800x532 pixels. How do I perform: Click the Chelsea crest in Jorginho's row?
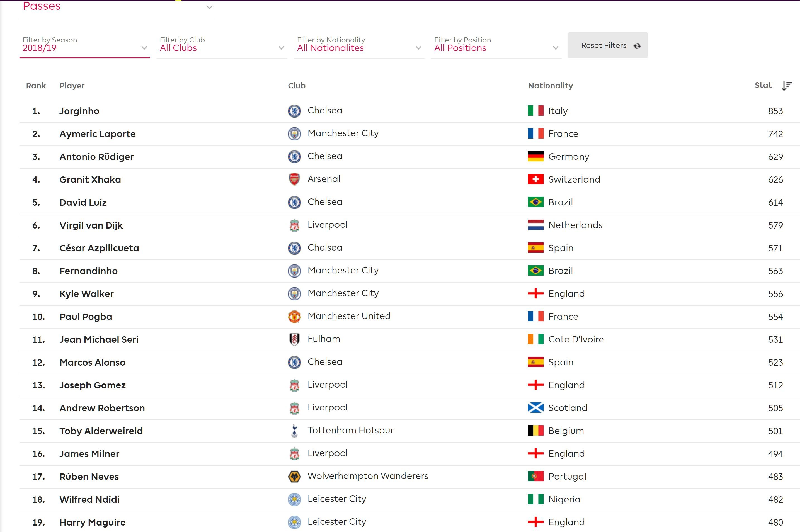pos(294,111)
